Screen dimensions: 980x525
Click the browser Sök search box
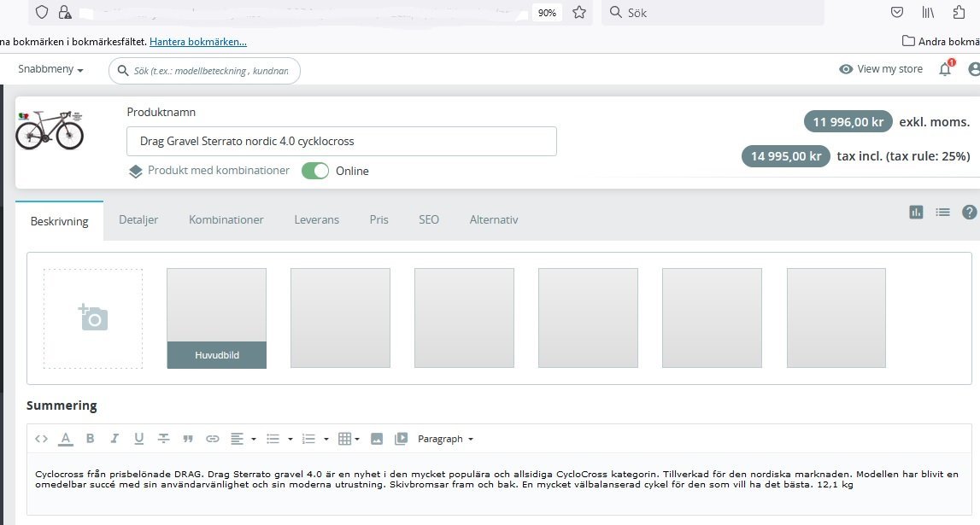tap(713, 13)
